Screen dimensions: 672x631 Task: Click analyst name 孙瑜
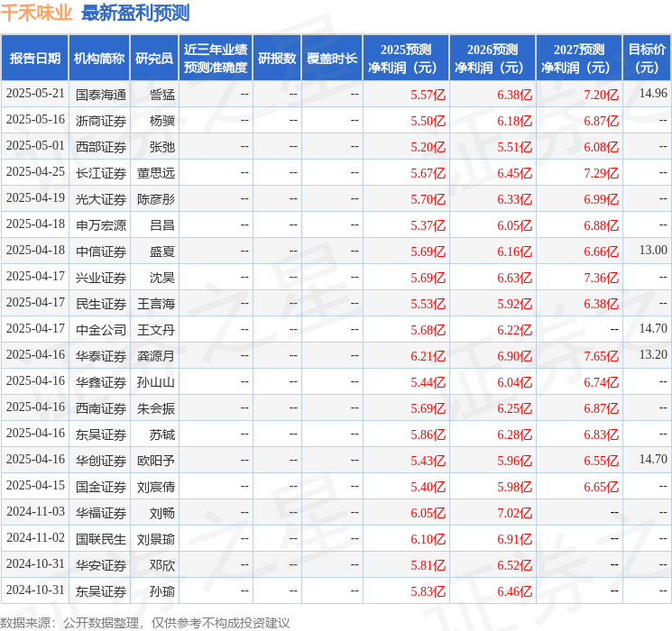162,591
